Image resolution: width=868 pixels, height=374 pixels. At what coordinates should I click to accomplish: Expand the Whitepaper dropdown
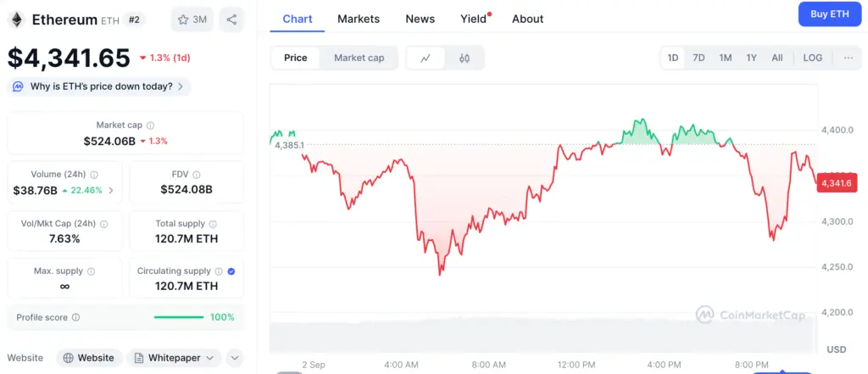click(x=174, y=358)
